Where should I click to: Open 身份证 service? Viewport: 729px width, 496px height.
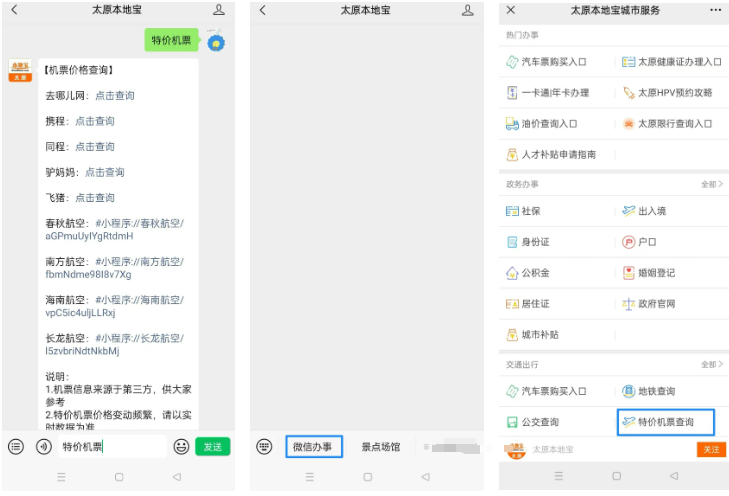[x=528, y=242]
